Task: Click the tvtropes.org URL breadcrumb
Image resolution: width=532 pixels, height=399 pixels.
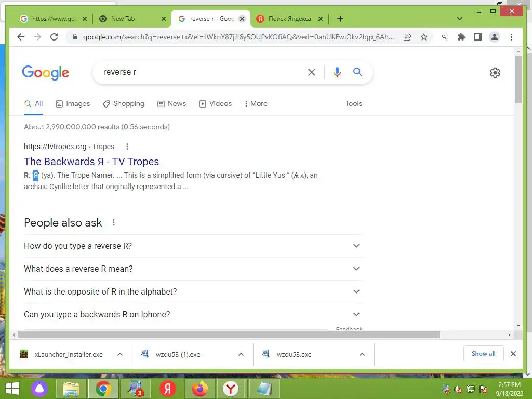Action: pyautogui.click(x=69, y=147)
